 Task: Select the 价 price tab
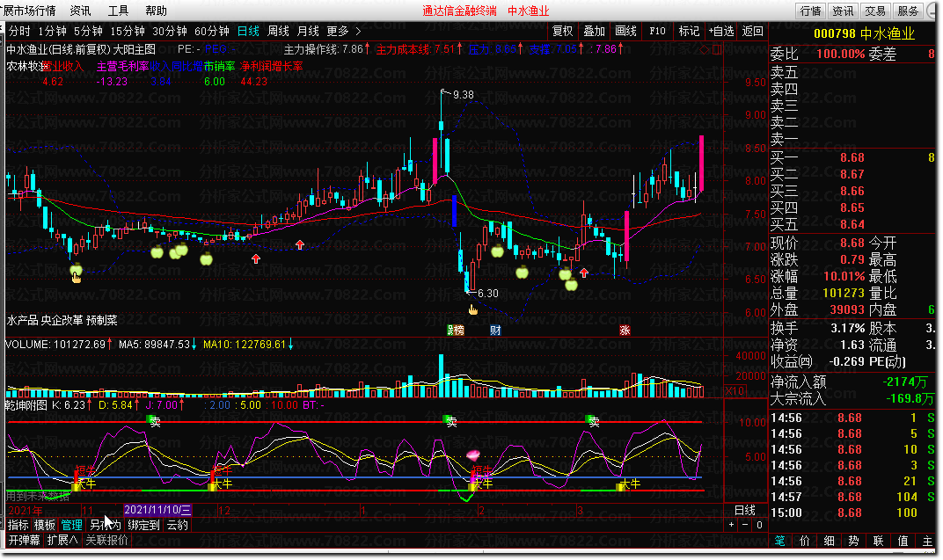click(804, 540)
